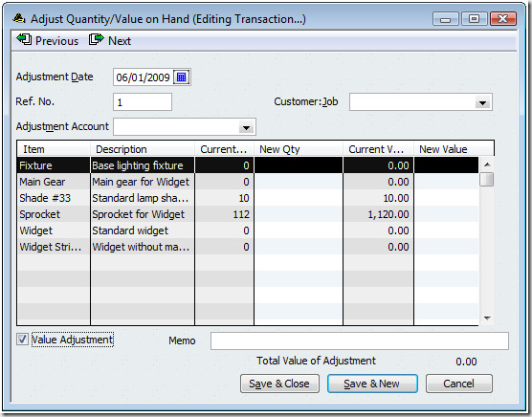The image size is (532, 417).
Task: Click the Ref. No. input field
Action: tap(143, 102)
